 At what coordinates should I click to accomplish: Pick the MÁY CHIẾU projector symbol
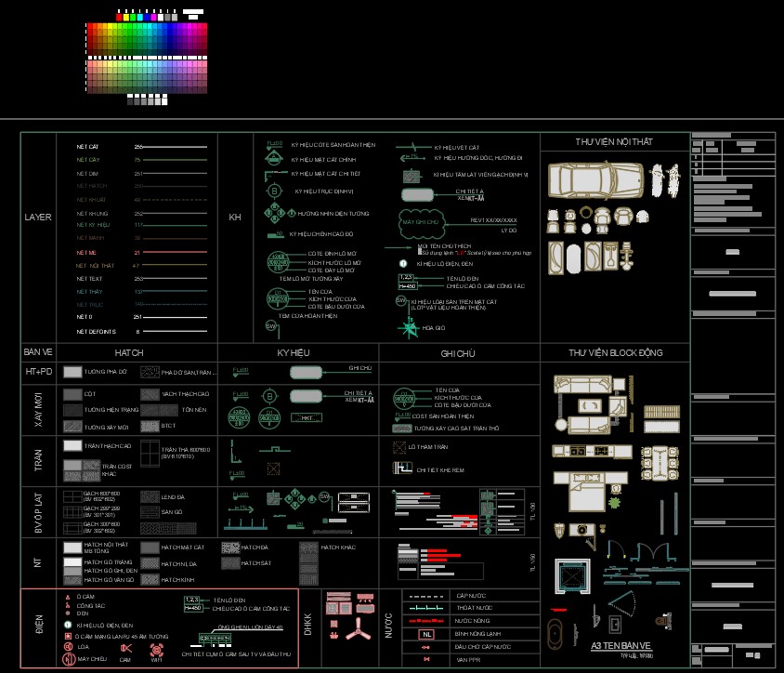pyautogui.click(x=69, y=659)
